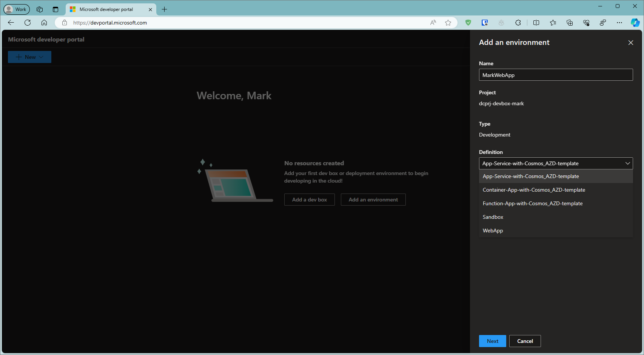Image resolution: width=644 pixels, height=355 pixels.
Task: Cancel adding the environment
Action: coord(525,341)
